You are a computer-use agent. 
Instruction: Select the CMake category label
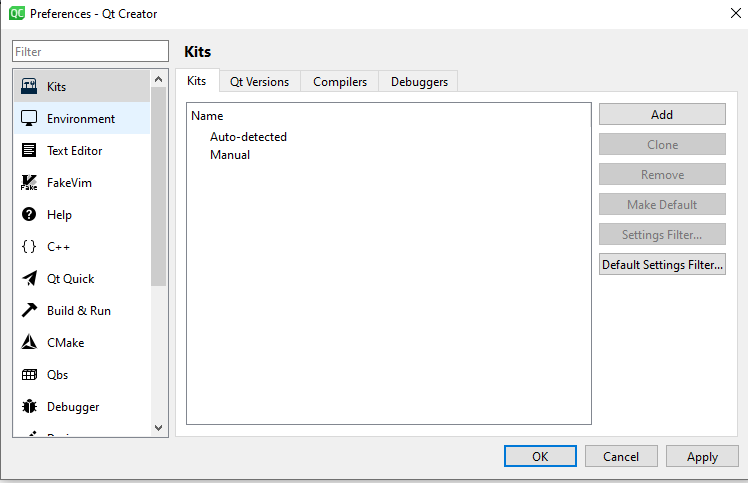click(x=65, y=343)
